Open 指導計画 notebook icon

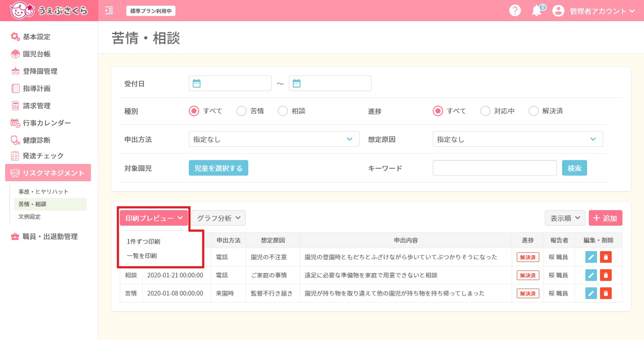click(15, 88)
